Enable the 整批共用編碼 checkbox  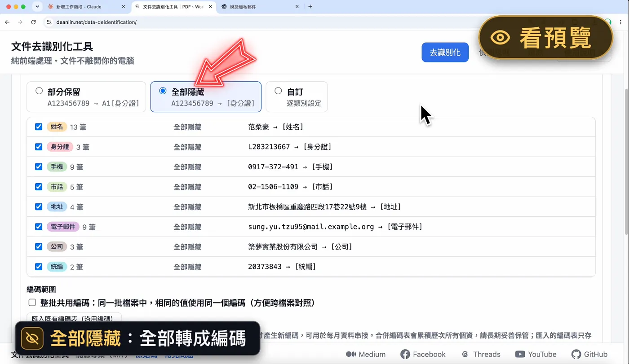coord(32,303)
